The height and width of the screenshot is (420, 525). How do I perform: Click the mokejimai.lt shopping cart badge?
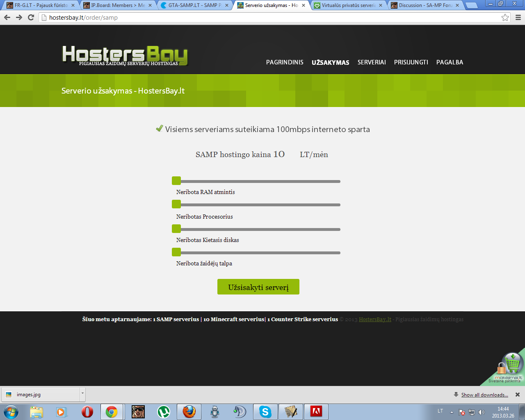pyautogui.click(x=508, y=367)
